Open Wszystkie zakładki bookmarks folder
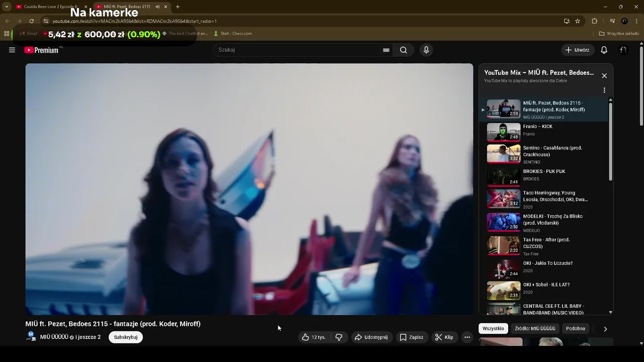 (x=619, y=34)
